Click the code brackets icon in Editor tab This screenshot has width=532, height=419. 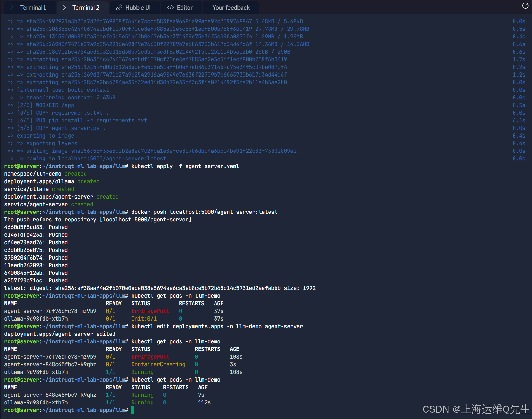pyautogui.click(x=171, y=8)
